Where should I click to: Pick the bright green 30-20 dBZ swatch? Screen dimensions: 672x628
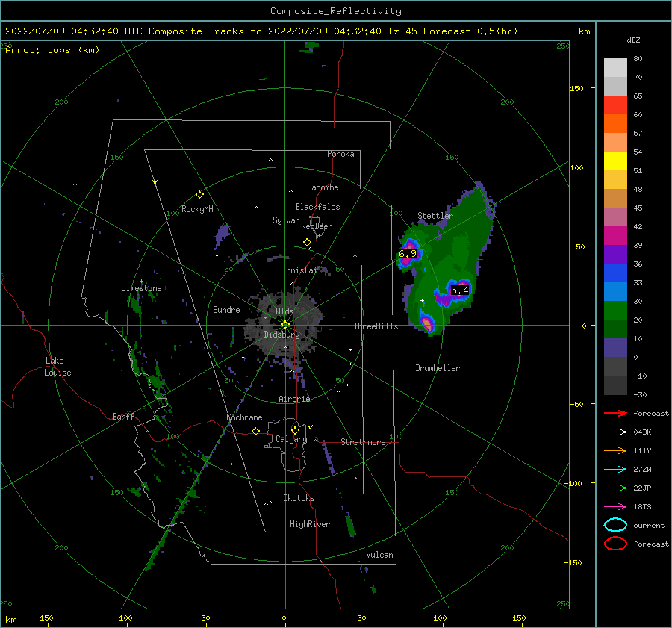[x=615, y=311]
